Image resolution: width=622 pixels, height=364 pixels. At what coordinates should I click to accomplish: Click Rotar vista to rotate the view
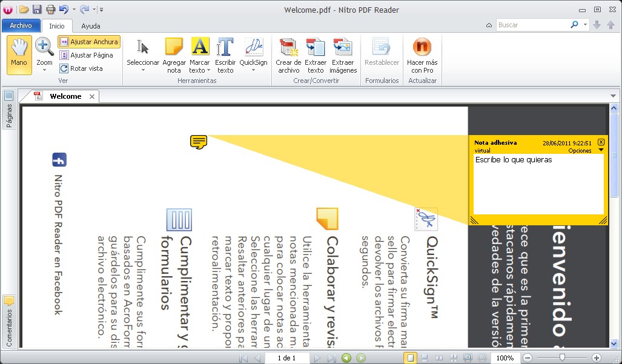click(81, 68)
